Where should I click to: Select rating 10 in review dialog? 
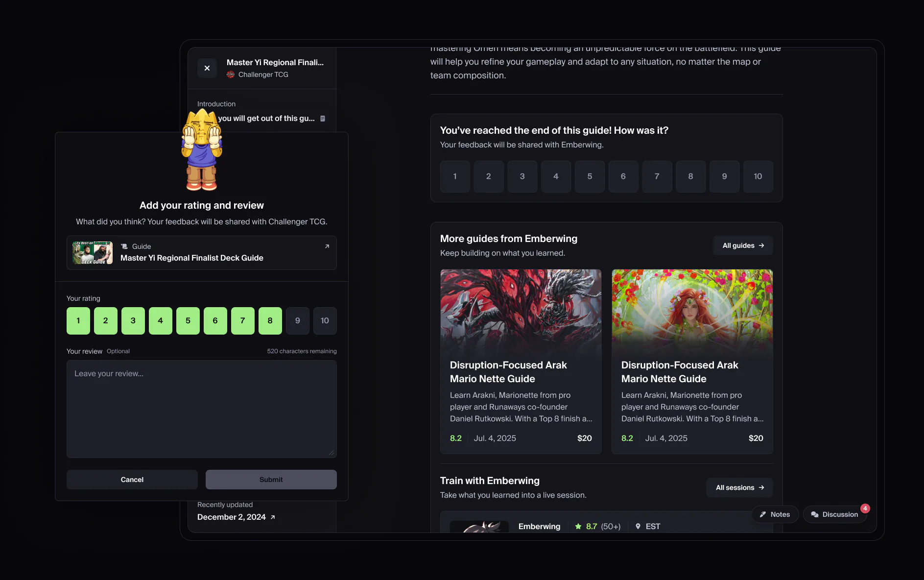(325, 321)
